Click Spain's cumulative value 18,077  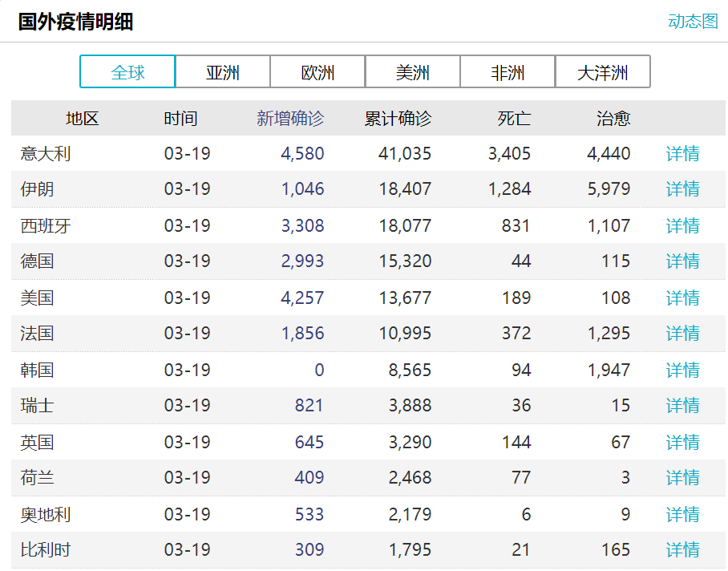point(405,225)
